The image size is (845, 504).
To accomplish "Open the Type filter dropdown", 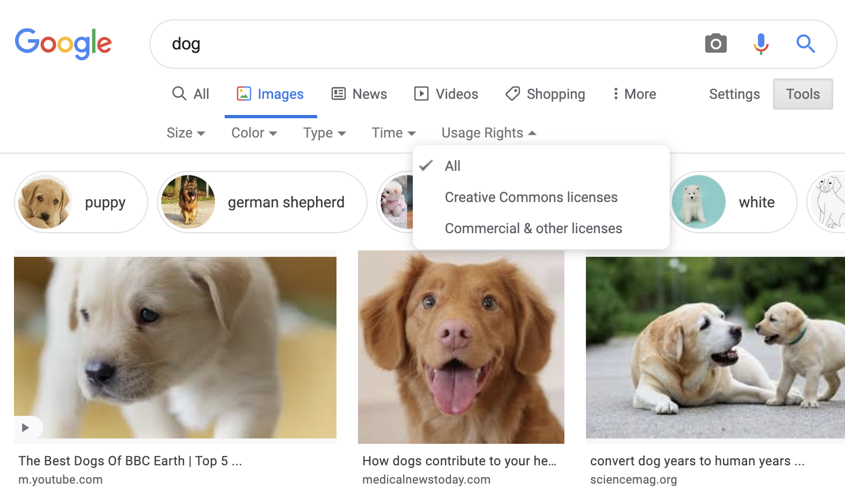I will coord(325,133).
